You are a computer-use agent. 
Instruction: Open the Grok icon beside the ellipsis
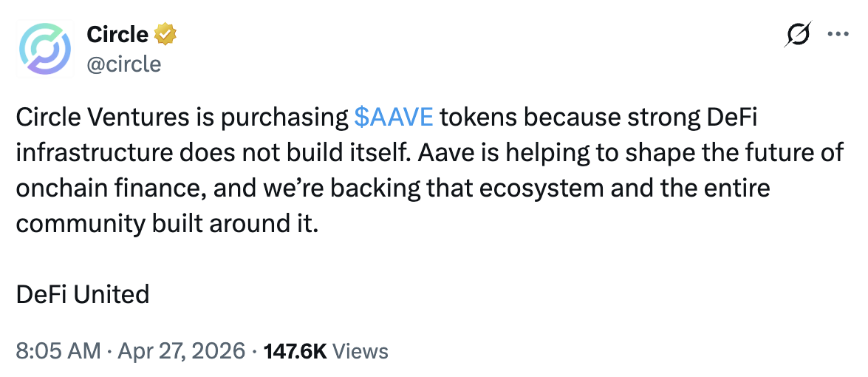799,35
